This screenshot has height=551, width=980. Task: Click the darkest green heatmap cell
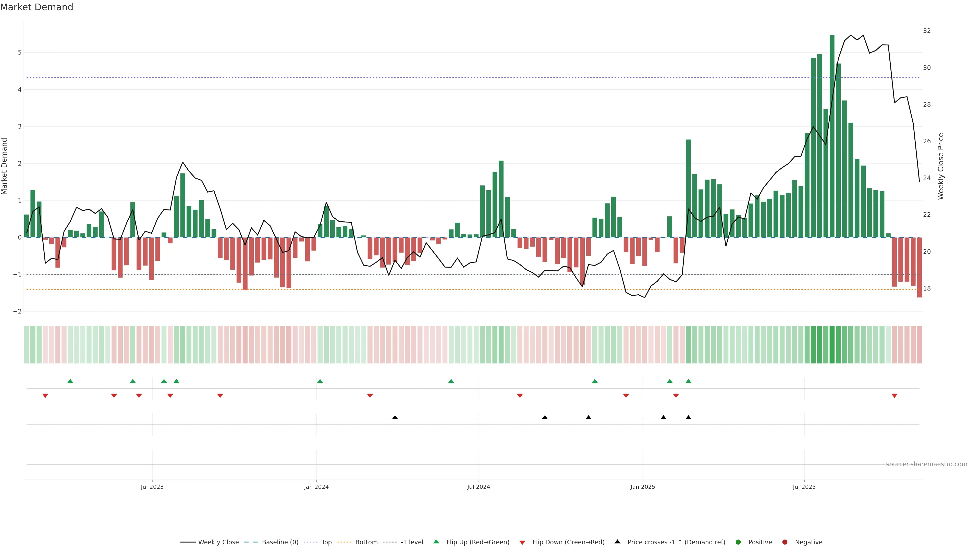click(832, 345)
